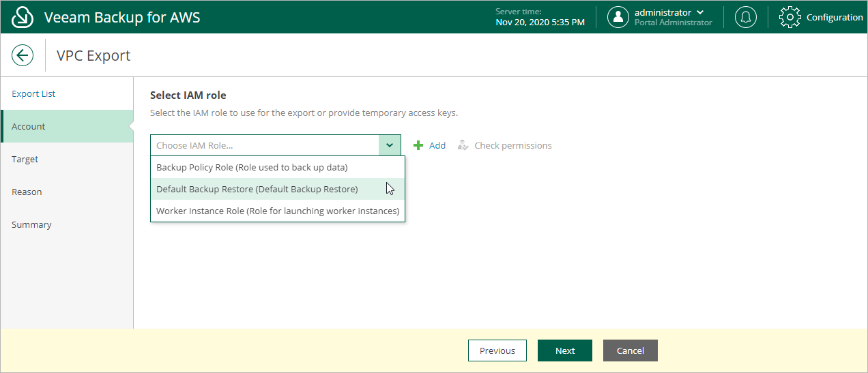This screenshot has height=373, width=868.
Task: Click the back arrow button
Action: [23, 55]
